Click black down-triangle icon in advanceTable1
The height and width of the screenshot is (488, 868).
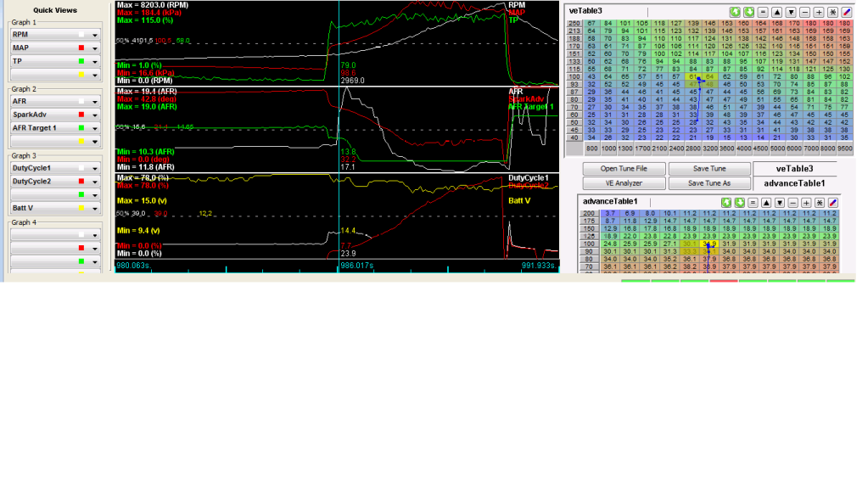point(780,203)
